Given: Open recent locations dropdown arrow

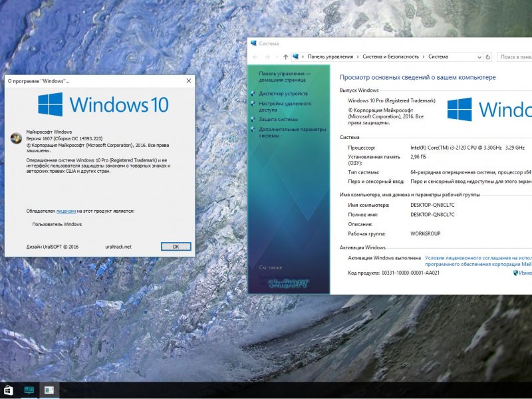Looking at the screenshot, I should [x=277, y=57].
